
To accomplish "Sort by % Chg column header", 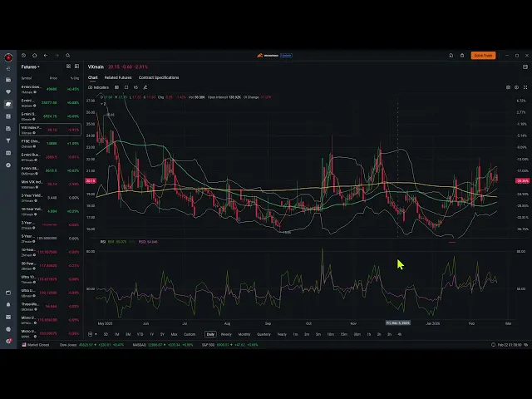I will pos(75,78).
